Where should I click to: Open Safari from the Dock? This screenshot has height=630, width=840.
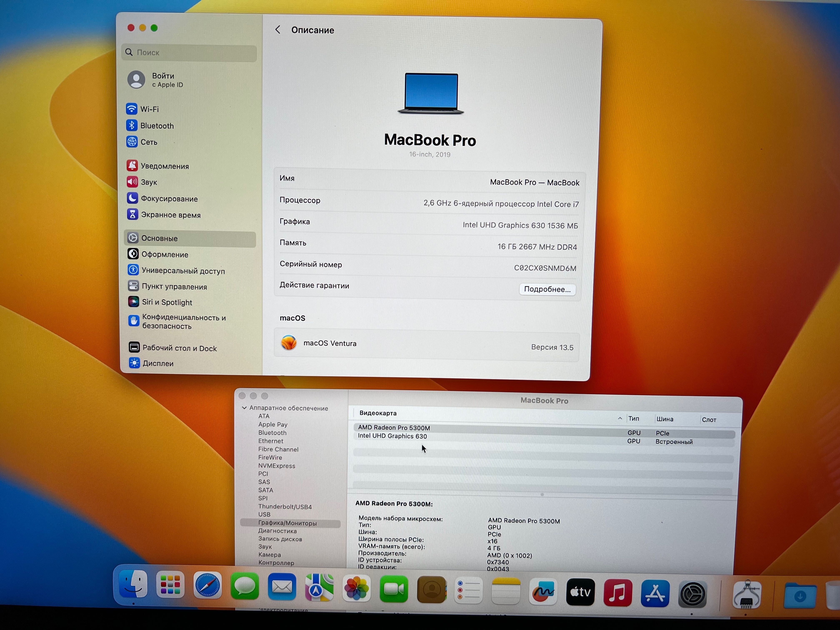[207, 586]
